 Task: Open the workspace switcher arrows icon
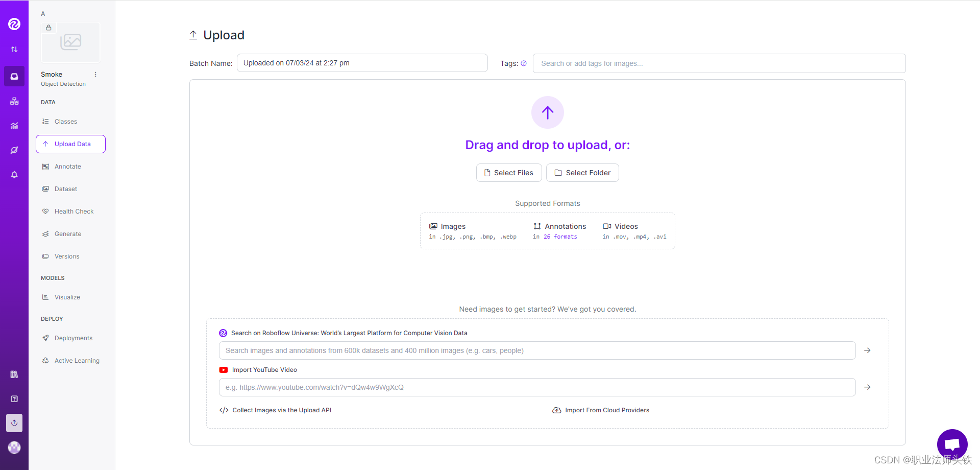coord(14,50)
